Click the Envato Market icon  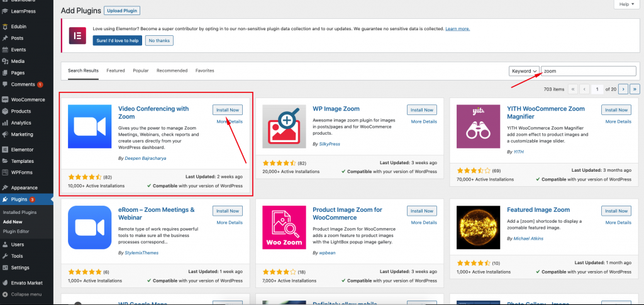5,283
